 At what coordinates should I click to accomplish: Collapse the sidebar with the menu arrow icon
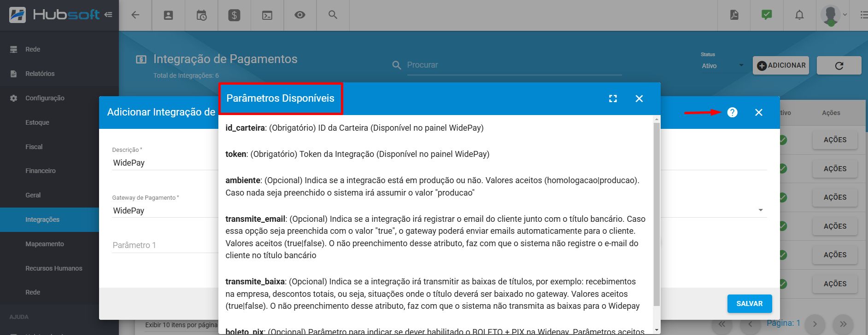pyautogui.click(x=108, y=15)
